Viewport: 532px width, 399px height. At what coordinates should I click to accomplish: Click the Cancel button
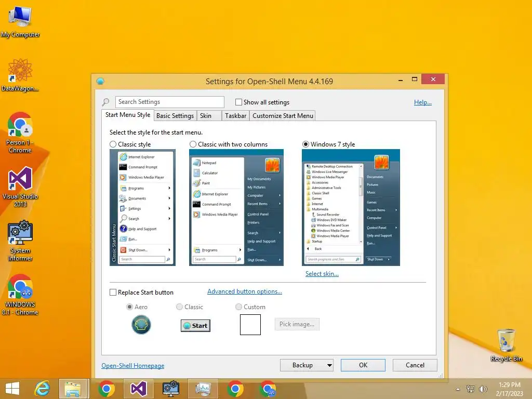coord(415,365)
